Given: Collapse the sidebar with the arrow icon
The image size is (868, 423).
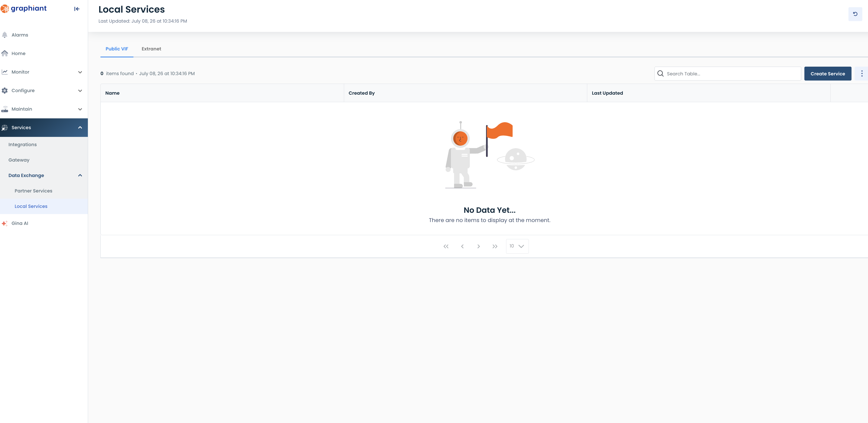Looking at the screenshot, I should tap(77, 9).
